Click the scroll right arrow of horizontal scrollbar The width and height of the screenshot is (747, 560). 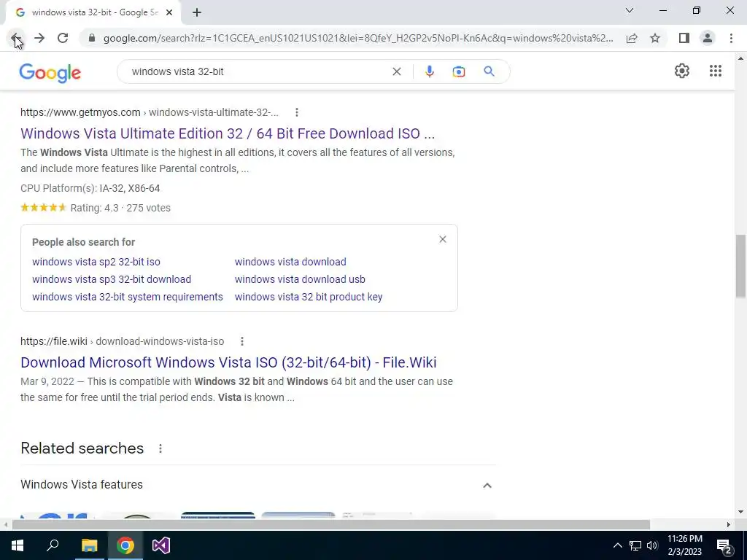click(x=729, y=525)
